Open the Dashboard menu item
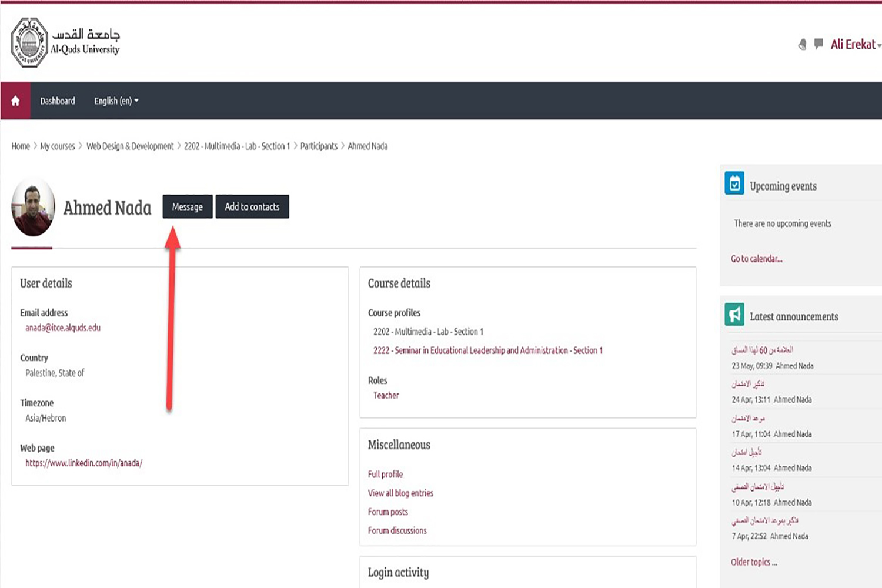 click(58, 101)
